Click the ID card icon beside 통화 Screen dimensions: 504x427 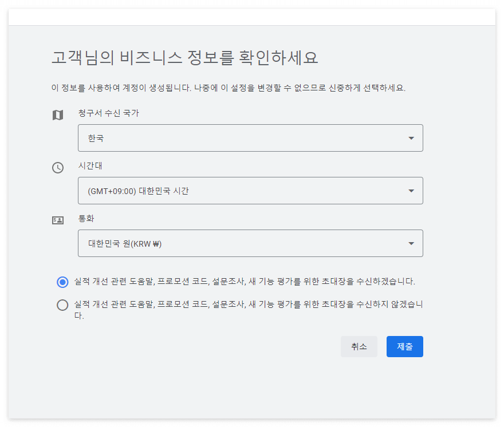tap(58, 220)
